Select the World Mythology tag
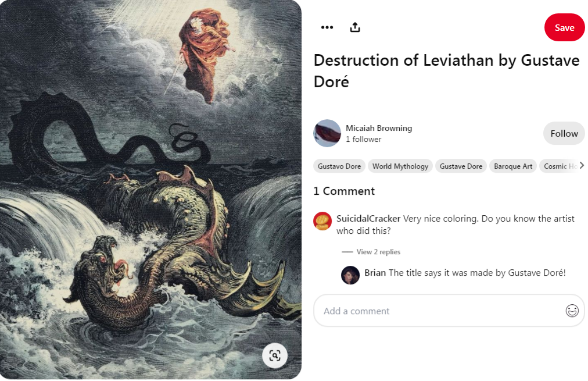This screenshot has height=381, width=588. click(x=400, y=166)
